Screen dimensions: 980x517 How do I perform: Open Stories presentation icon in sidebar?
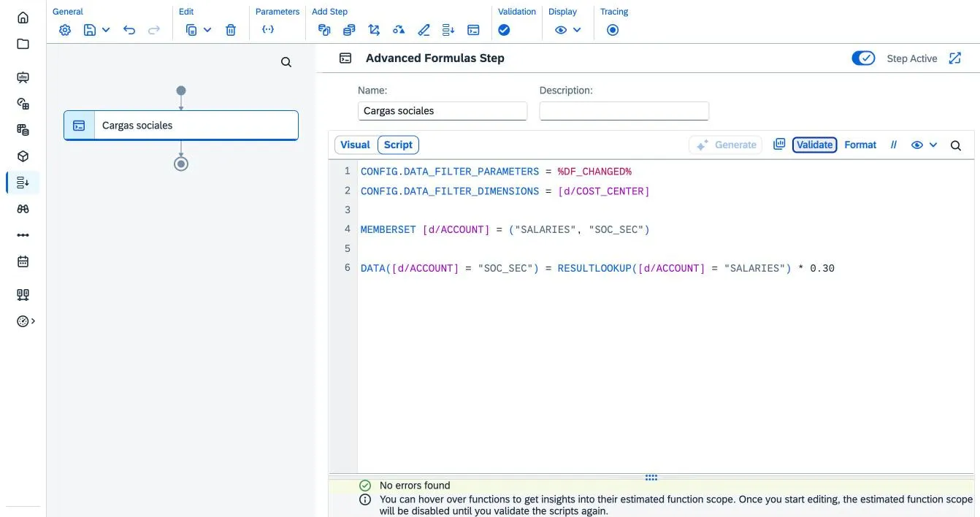[23, 77]
